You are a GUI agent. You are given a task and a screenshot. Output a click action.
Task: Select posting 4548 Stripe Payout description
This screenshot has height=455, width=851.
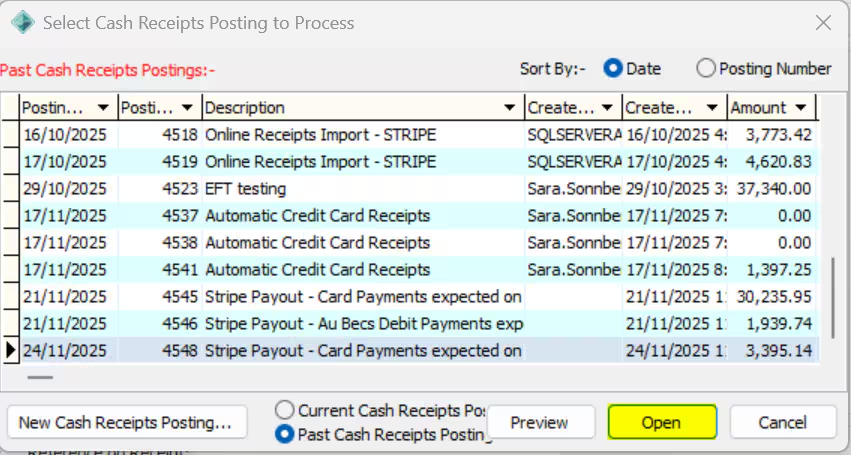[363, 350]
